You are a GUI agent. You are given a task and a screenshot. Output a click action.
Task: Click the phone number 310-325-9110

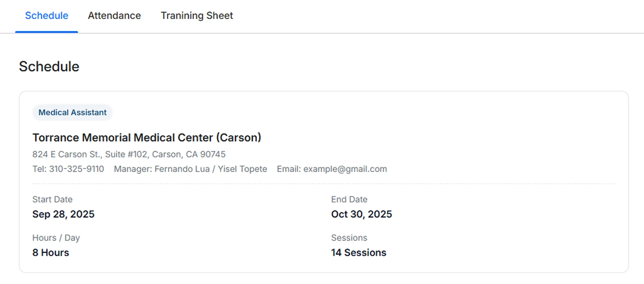[77, 169]
